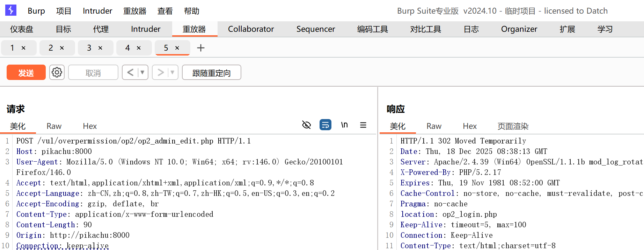
Task: Click the 取消 cancel button
Action: pyautogui.click(x=93, y=73)
